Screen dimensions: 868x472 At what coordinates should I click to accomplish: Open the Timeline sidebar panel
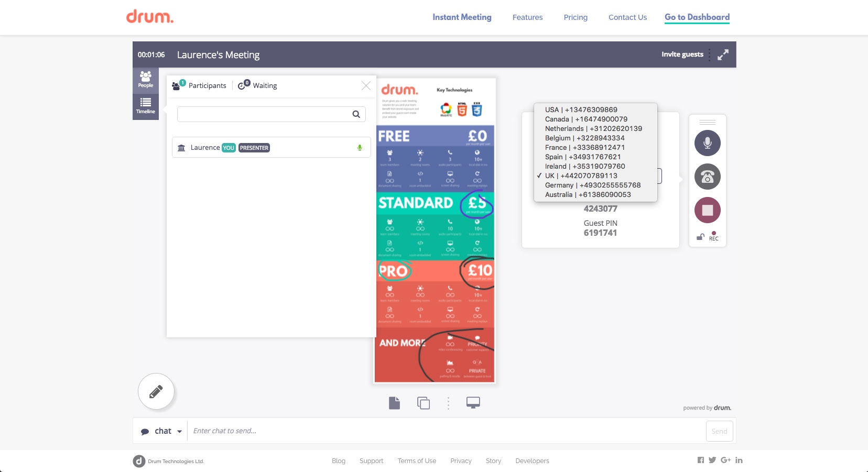point(146,106)
